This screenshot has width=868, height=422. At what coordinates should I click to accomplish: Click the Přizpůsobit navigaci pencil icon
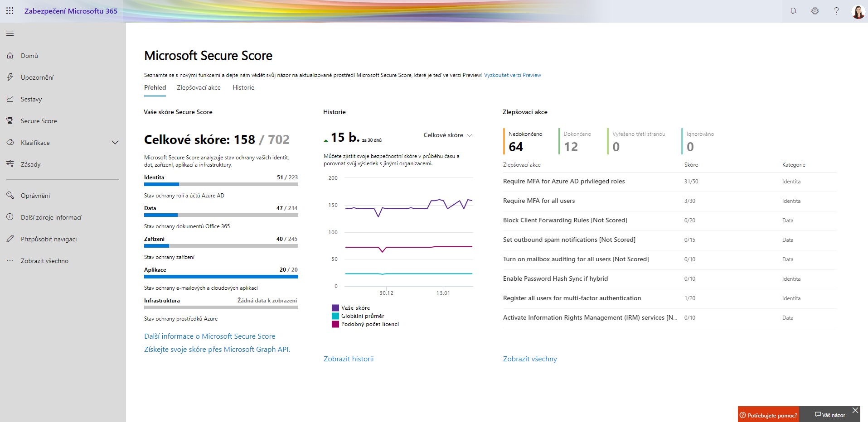tap(10, 239)
